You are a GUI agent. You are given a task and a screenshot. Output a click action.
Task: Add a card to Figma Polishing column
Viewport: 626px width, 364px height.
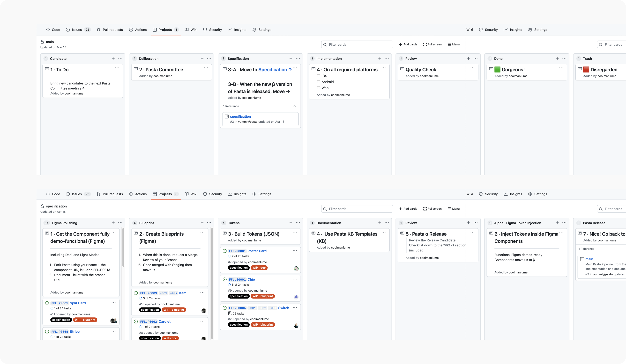(113, 223)
